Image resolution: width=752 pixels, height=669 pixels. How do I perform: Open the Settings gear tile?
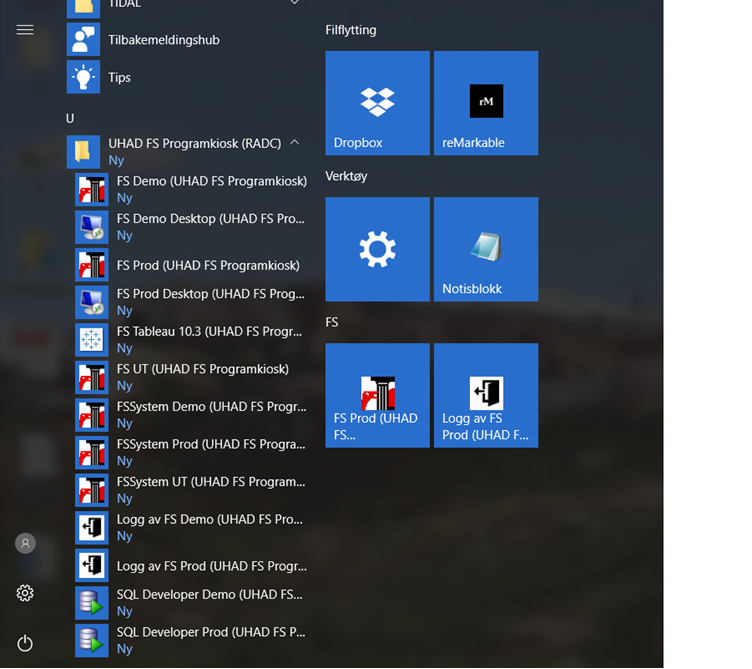pyautogui.click(x=377, y=249)
